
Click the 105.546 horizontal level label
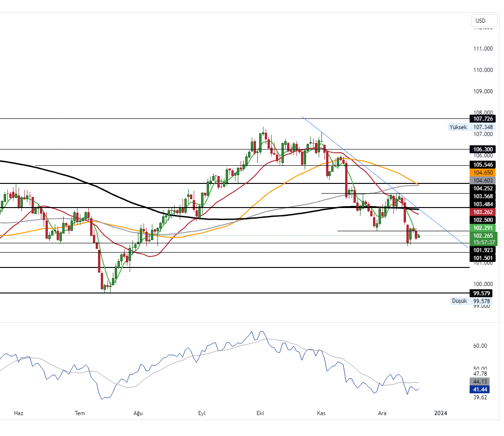[x=483, y=165]
